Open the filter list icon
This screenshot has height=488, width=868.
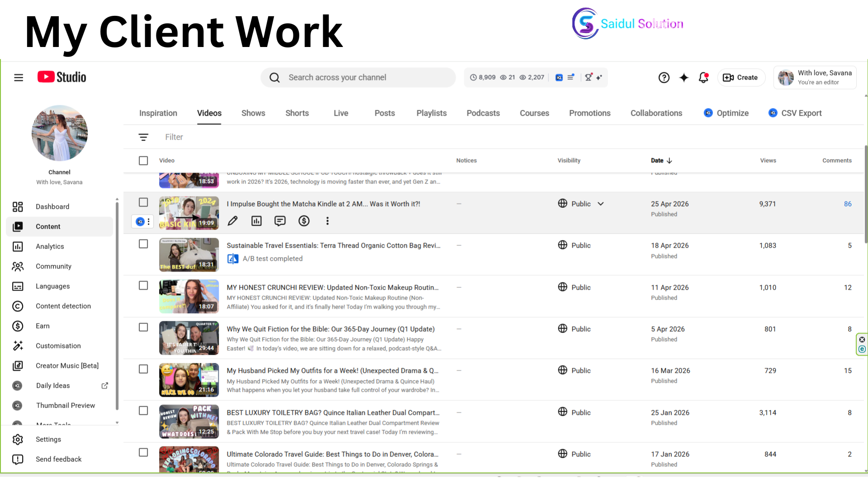[x=143, y=137]
